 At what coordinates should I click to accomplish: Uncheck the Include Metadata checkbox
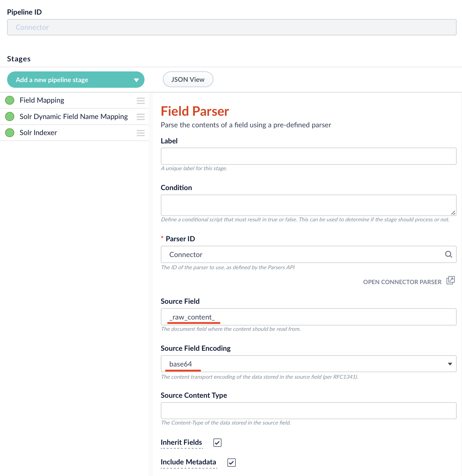[231, 462]
